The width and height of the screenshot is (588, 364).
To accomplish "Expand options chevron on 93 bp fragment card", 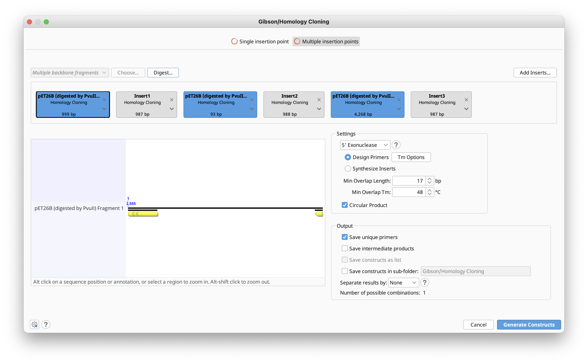I will 252,109.
